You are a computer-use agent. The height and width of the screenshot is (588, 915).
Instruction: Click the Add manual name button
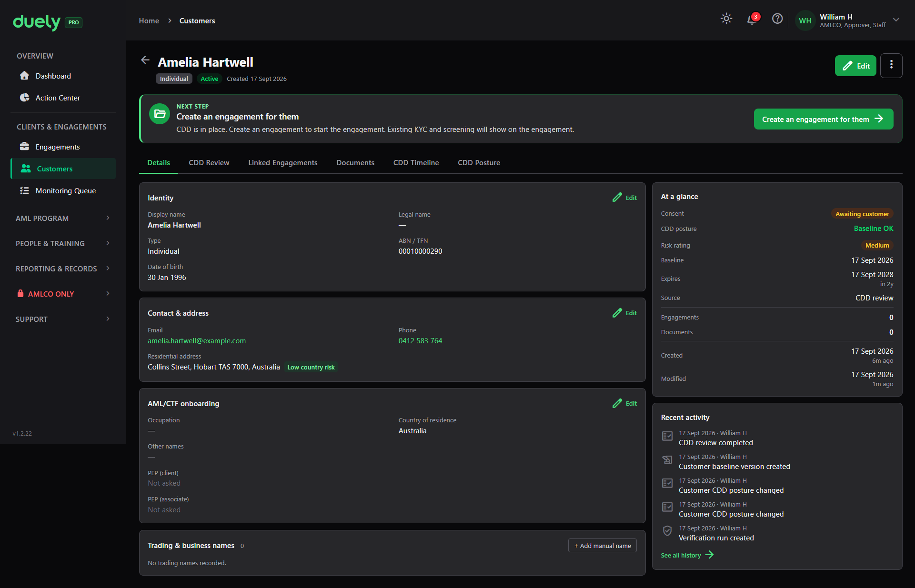coord(603,546)
